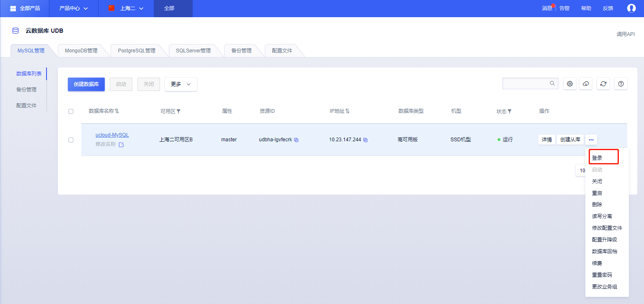Open help via the question mark icon
This screenshot has height=304, width=644.
pos(621,83)
